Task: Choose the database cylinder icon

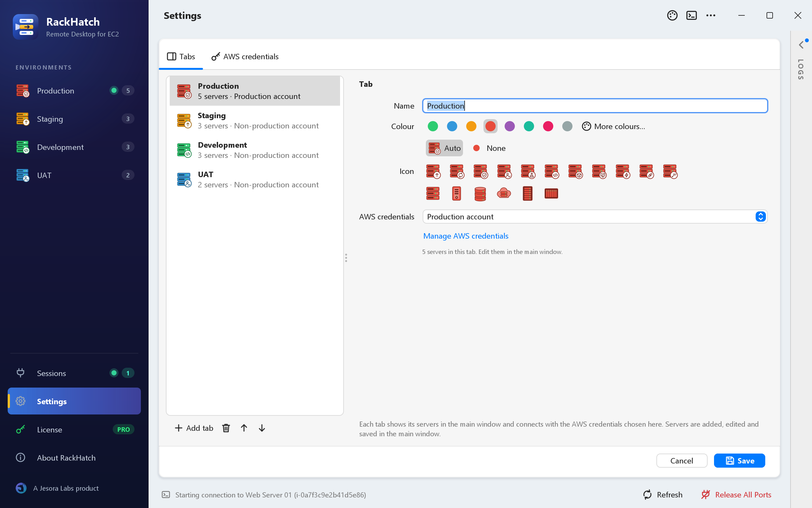Action: [x=480, y=193]
